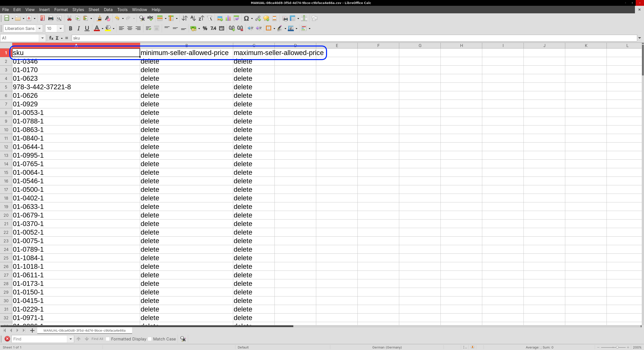Toggle Center Horizontally alignment
The width and height of the screenshot is (644, 350).
click(x=130, y=28)
